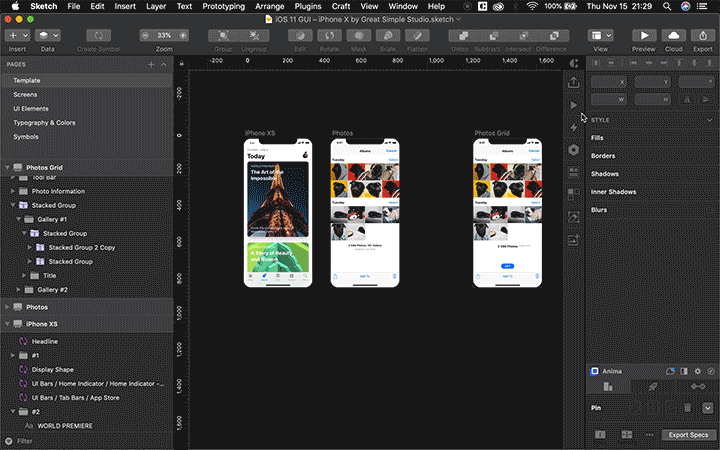Viewport: 720px width, 450px height.
Task: Click the Export Specs button
Action: pyautogui.click(x=688, y=435)
